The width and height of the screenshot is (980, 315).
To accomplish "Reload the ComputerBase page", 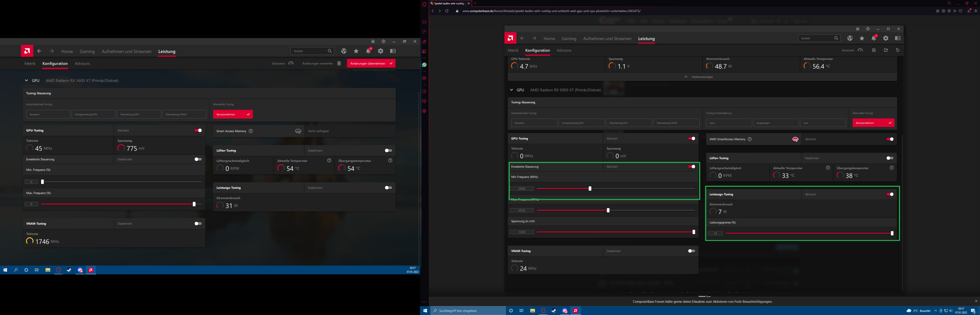I will click(x=447, y=11).
